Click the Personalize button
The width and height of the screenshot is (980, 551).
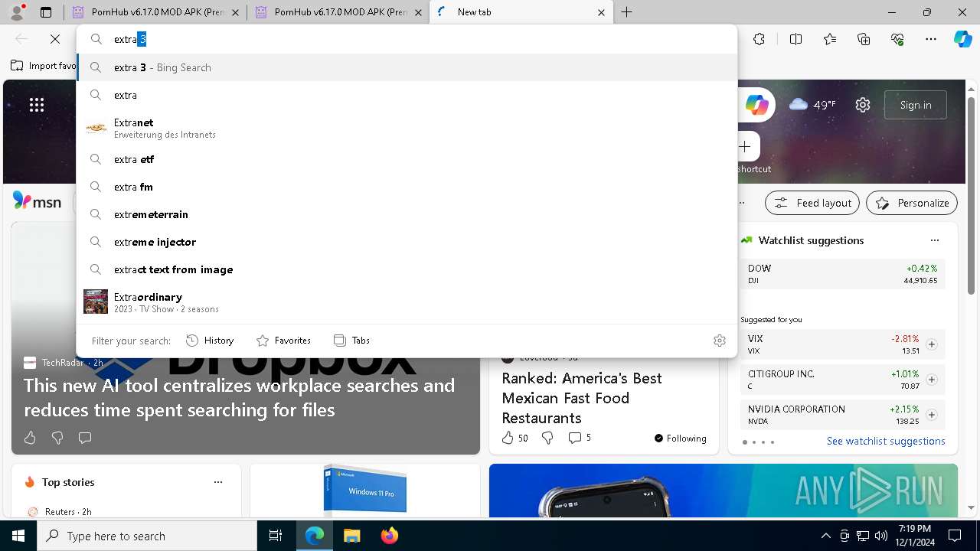coord(911,203)
